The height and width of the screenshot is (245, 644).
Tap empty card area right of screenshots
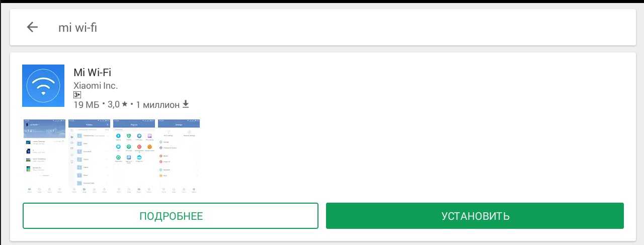pyautogui.click(x=413, y=156)
